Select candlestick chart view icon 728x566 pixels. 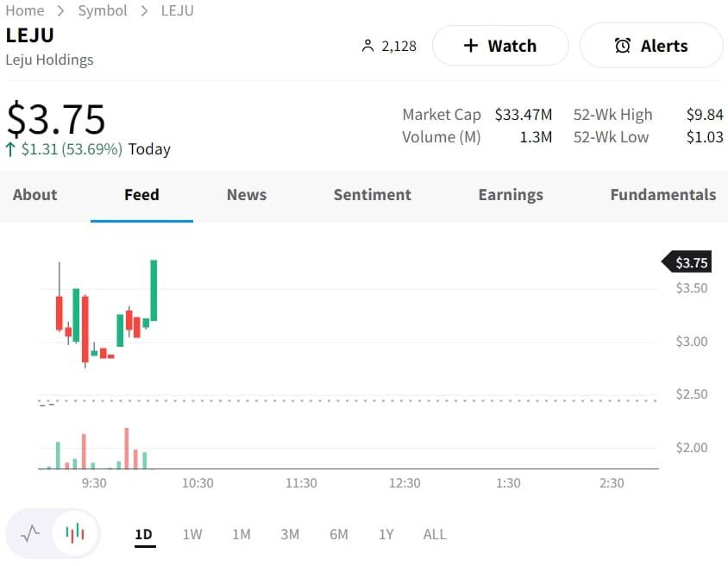click(75, 533)
